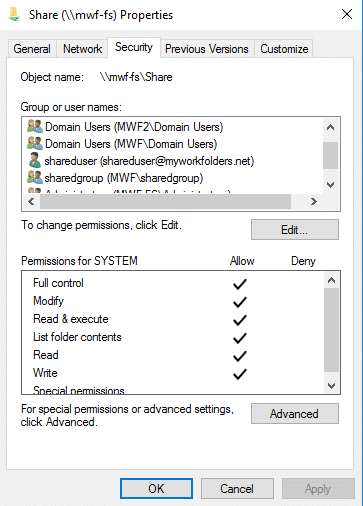
Task: Click the Allow checkmark for Read & execute
Action: [240, 320]
